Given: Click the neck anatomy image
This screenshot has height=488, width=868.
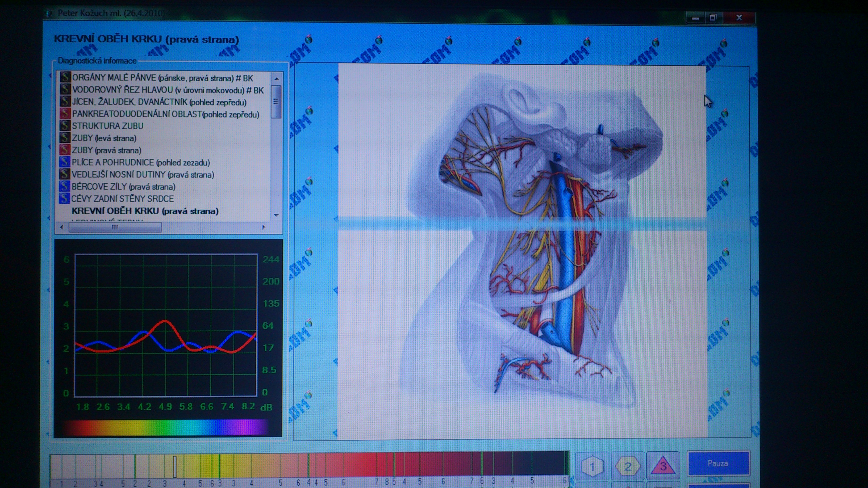Looking at the screenshot, I should click(x=522, y=252).
